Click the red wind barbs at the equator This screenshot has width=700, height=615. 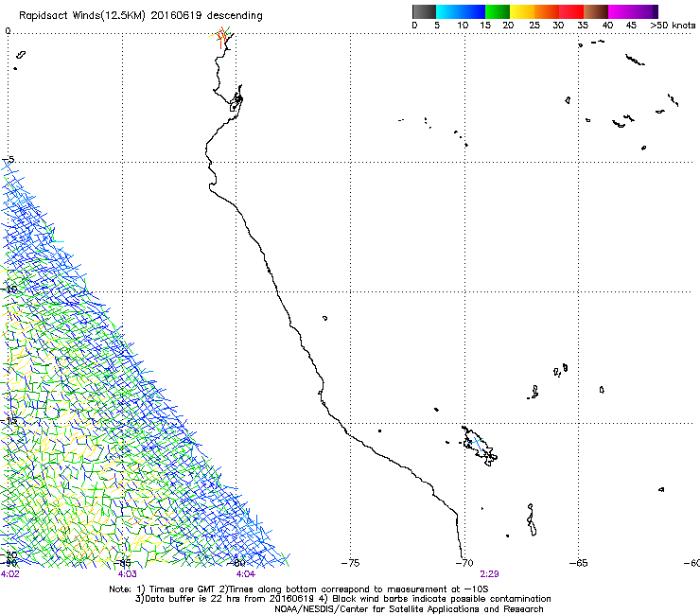(x=222, y=37)
